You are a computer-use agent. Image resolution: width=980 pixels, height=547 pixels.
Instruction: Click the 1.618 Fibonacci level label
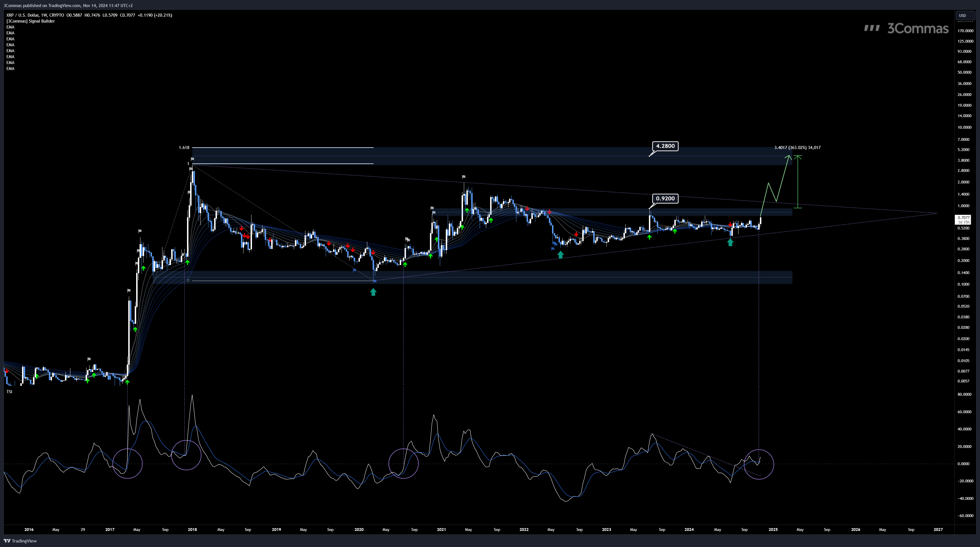click(184, 148)
